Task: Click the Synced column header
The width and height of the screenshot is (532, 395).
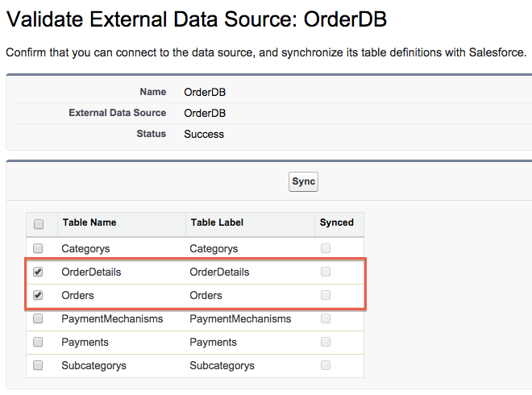Action: 336,222
